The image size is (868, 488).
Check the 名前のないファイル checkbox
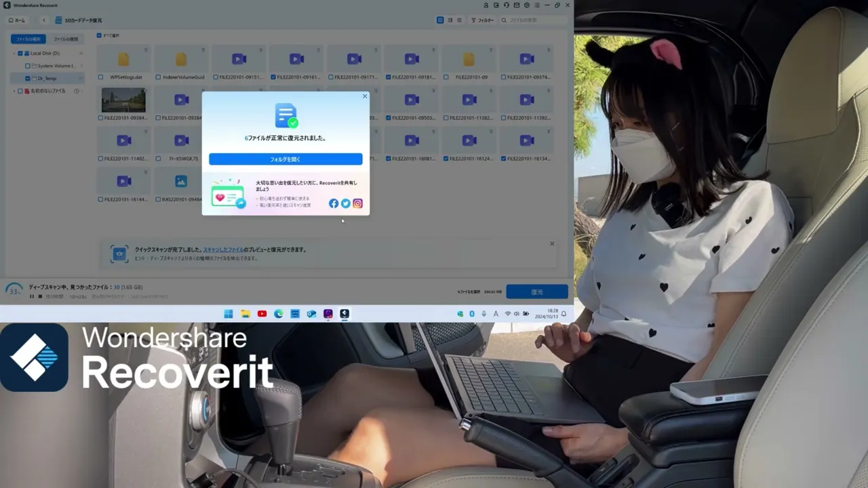pyautogui.click(x=20, y=91)
